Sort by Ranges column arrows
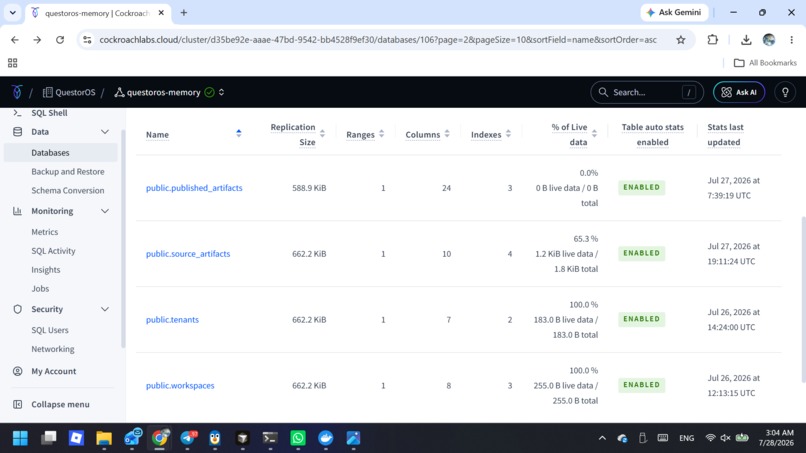 click(381, 134)
